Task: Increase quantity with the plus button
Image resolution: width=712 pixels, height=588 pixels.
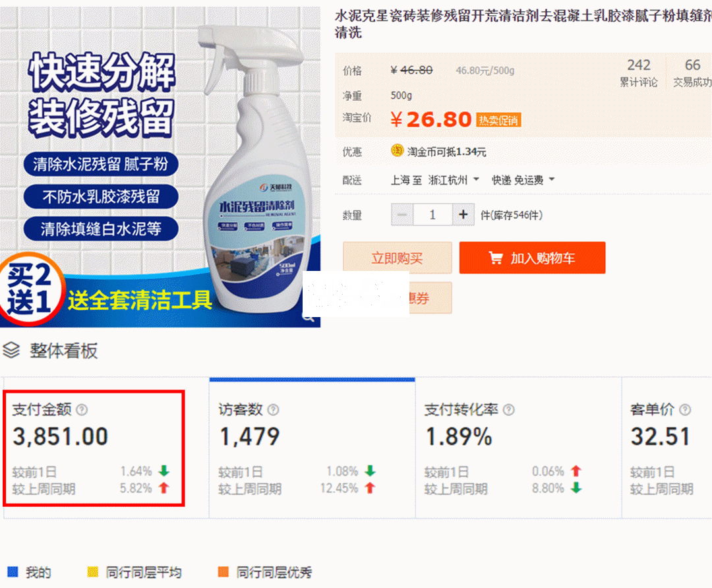Action: point(463,215)
